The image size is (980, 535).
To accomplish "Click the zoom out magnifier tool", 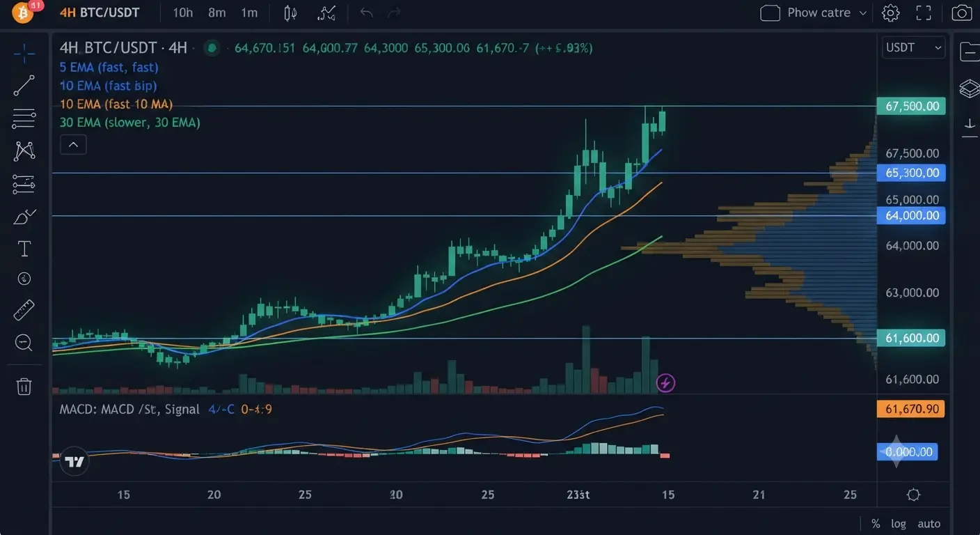I will click(24, 342).
